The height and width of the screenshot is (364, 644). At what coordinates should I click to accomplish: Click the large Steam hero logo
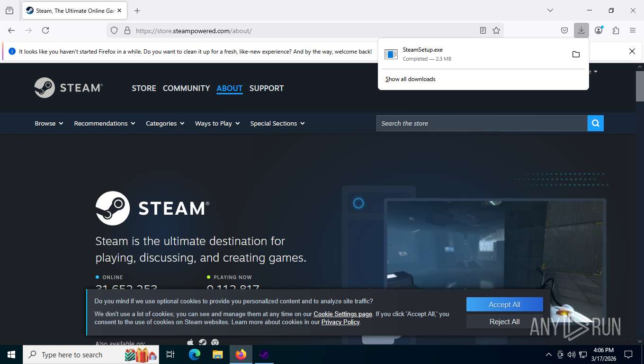coord(152,208)
